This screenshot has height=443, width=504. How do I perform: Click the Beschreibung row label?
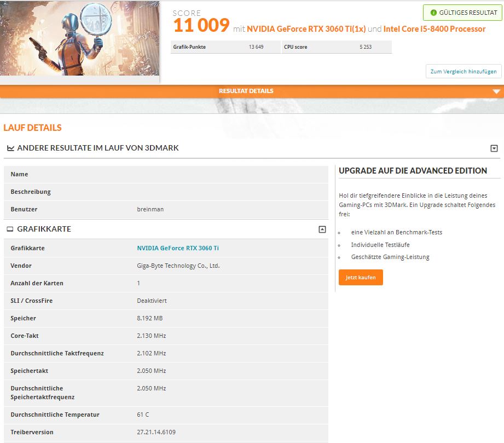point(31,192)
